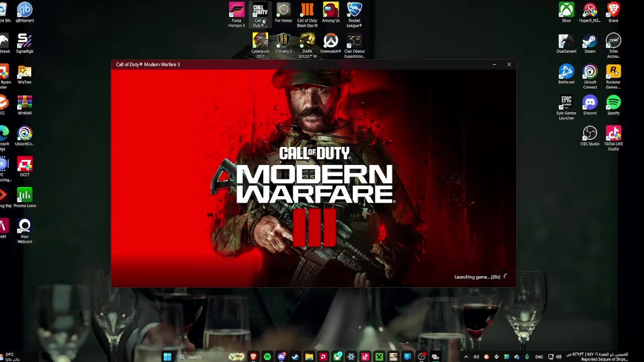This screenshot has height=362, width=644.
Task: Open the For Honor desktop icon
Action: point(283,13)
